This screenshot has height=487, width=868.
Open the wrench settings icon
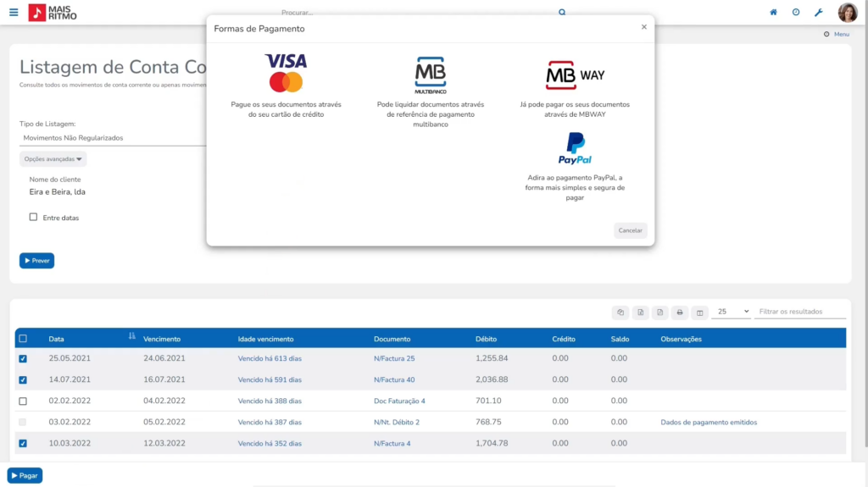(x=819, y=12)
